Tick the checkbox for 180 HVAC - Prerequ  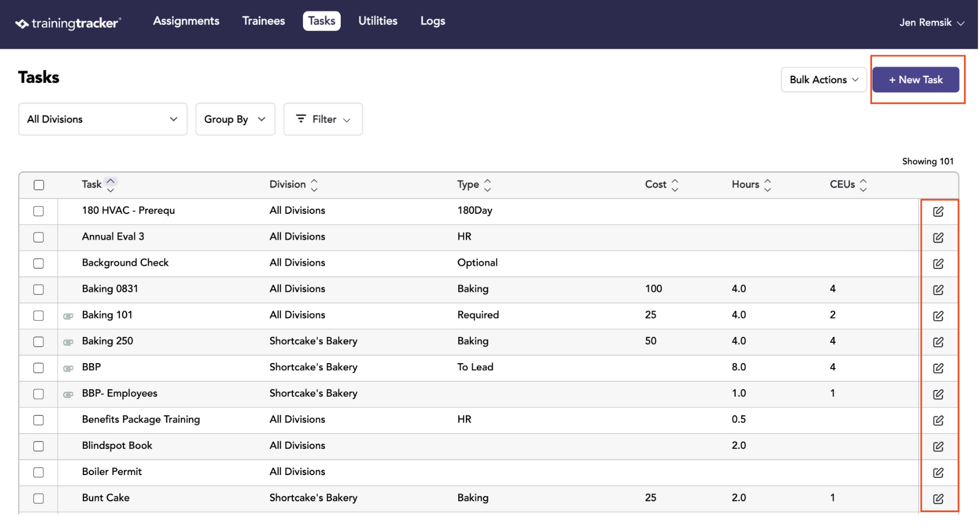(38, 211)
